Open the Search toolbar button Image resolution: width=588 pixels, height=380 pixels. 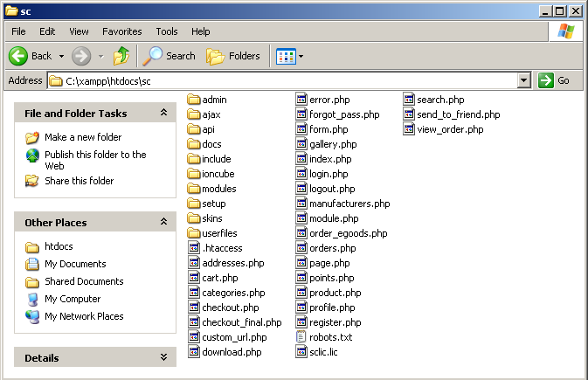(x=169, y=56)
